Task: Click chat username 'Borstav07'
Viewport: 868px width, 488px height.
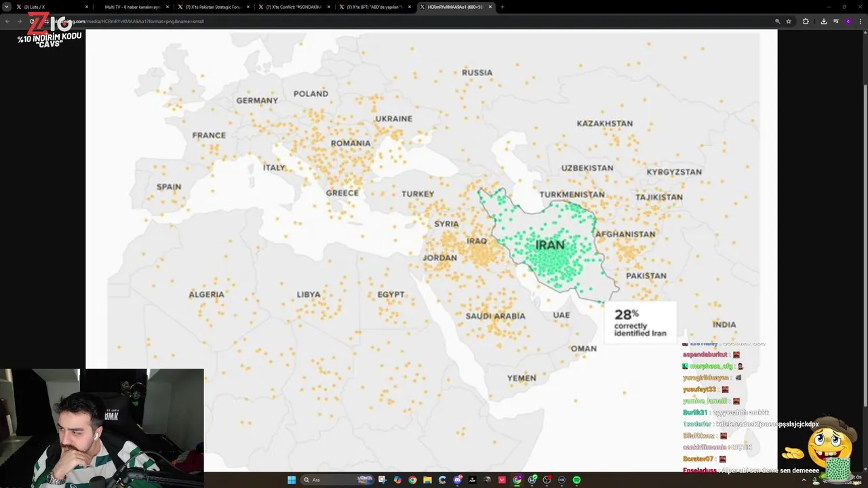Action: click(x=698, y=459)
